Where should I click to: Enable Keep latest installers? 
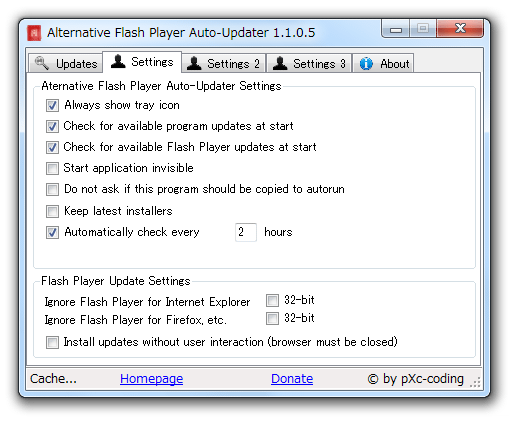(52, 211)
